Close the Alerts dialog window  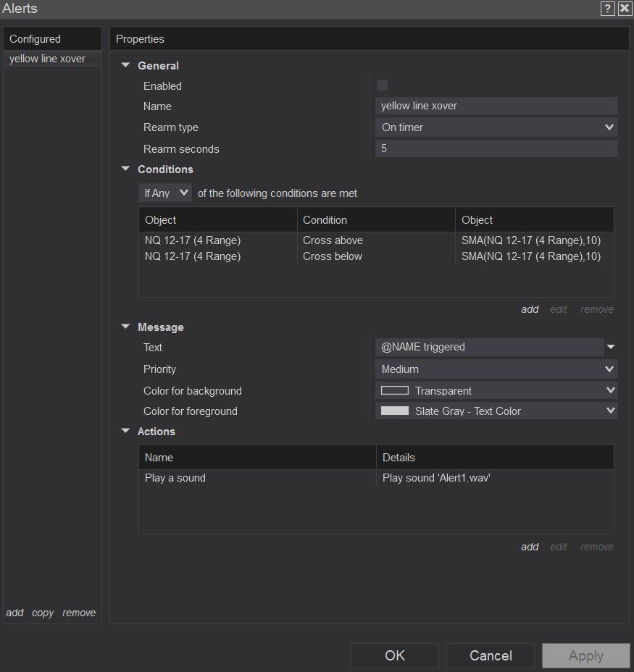pyautogui.click(x=625, y=9)
